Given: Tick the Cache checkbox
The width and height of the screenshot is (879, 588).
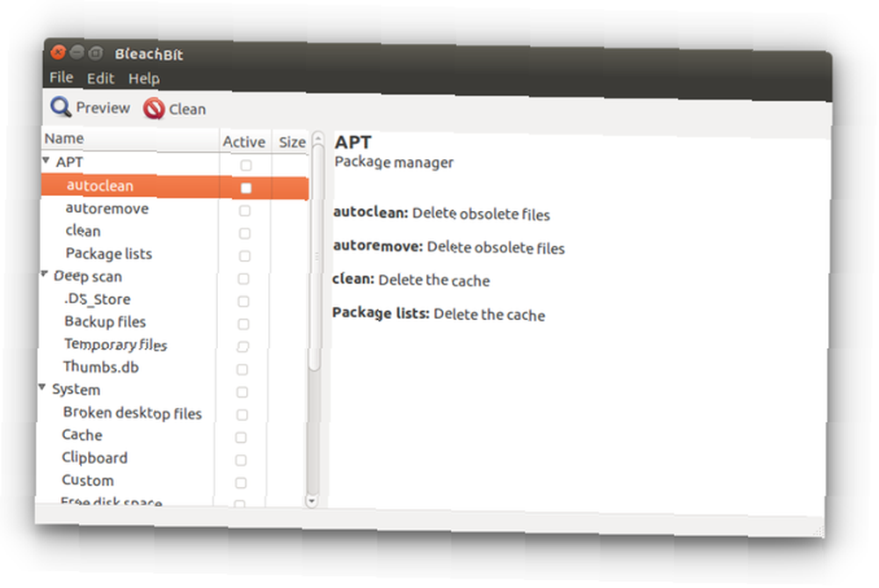Looking at the screenshot, I should pos(241,437).
